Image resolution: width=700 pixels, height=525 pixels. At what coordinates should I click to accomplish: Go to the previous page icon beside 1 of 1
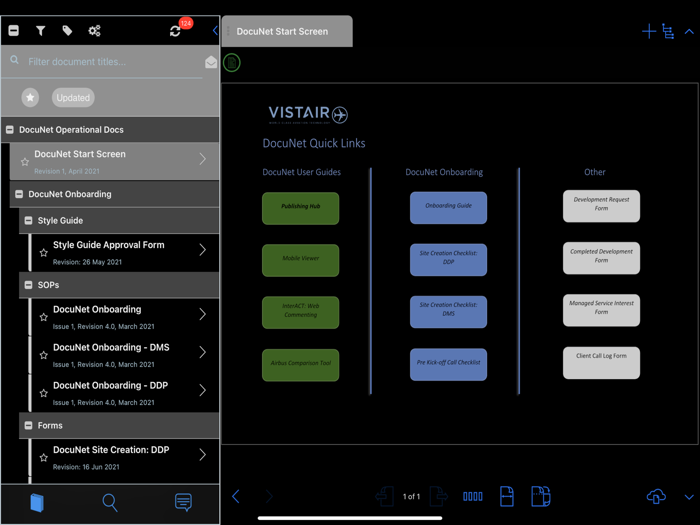click(385, 496)
